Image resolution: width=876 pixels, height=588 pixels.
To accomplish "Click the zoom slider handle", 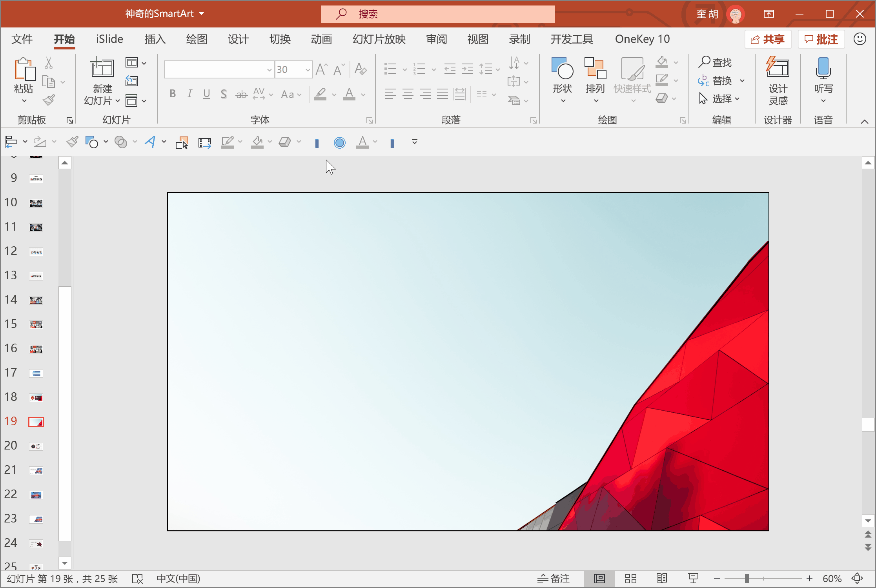I will (747, 579).
